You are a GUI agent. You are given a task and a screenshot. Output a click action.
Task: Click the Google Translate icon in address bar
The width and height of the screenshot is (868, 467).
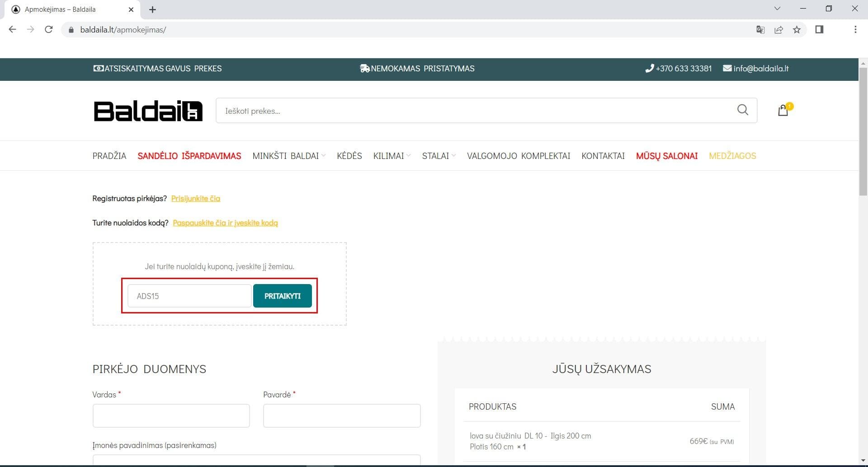pos(760,30)
